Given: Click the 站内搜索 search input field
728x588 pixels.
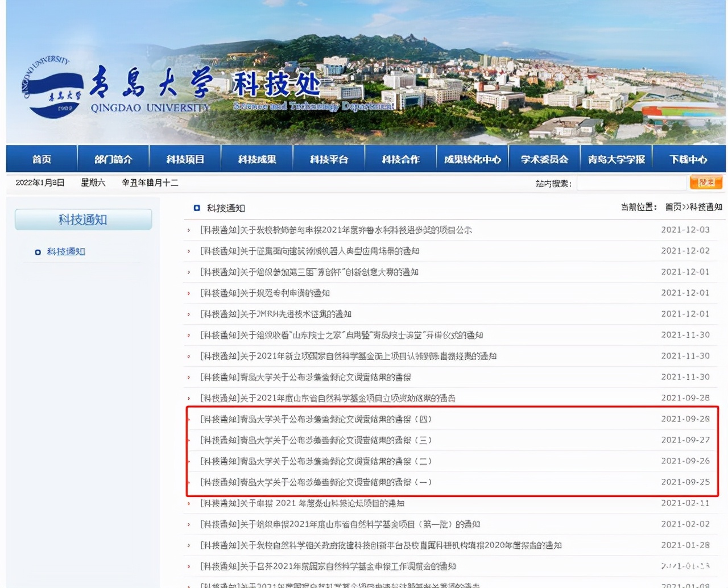Looking at the screenshot, I should point(631,183).
